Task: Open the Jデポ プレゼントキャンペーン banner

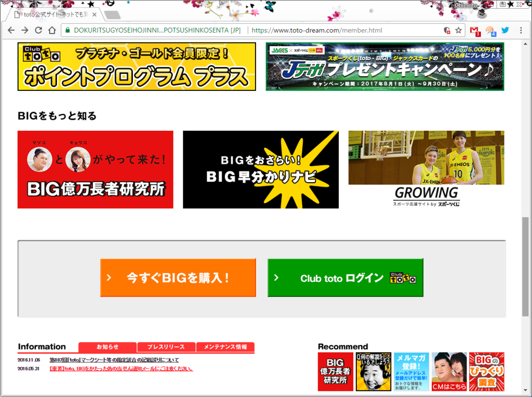Action: [385, 66]
